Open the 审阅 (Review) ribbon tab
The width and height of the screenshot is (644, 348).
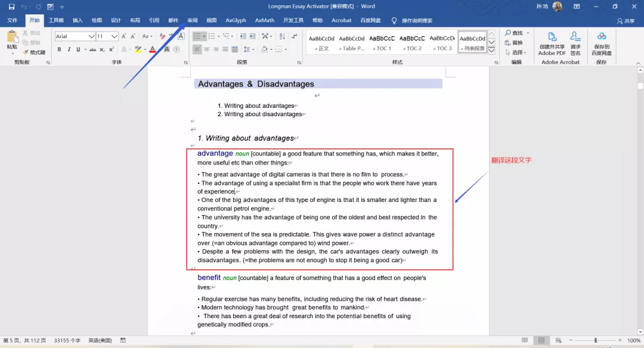[x=193, y=20]
